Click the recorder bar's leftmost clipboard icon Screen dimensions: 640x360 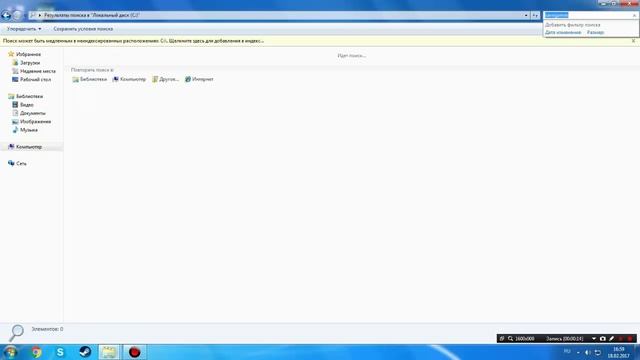point(502,338)
